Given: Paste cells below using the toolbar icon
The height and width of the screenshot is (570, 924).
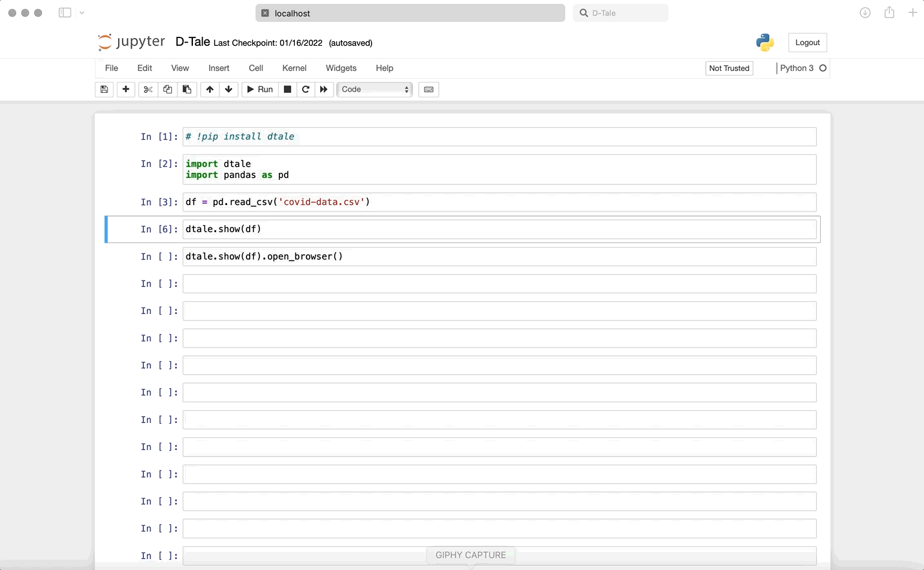Looking at the screenshot, I should point(187,90).
